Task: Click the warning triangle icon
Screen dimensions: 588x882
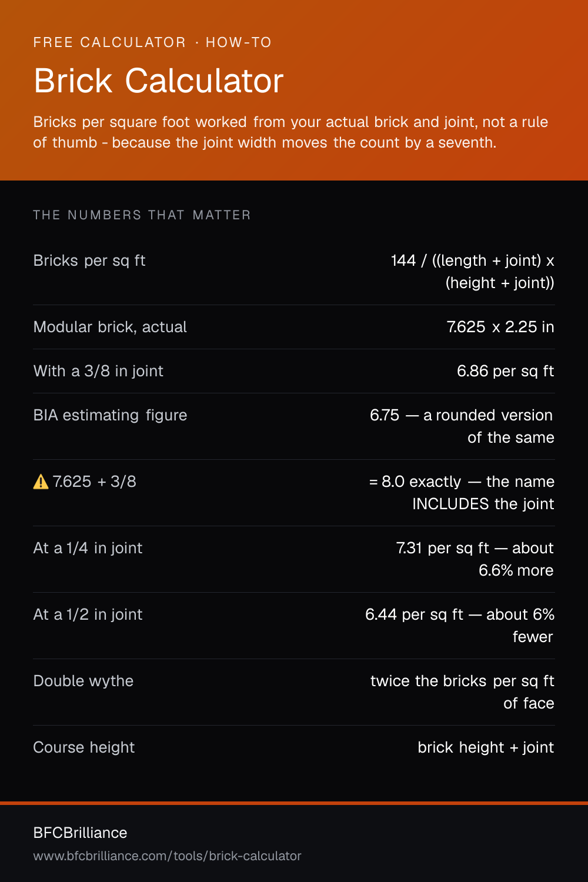Action: [x=41, y=482]
